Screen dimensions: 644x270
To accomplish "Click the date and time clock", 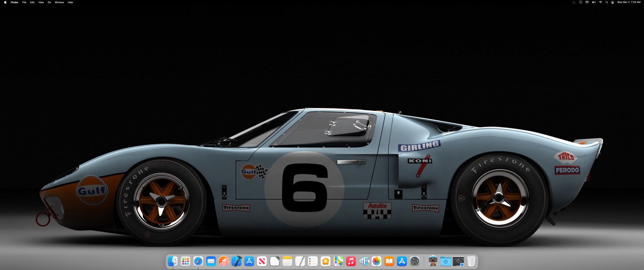I will pyautogui.click(x=629, y=2).
